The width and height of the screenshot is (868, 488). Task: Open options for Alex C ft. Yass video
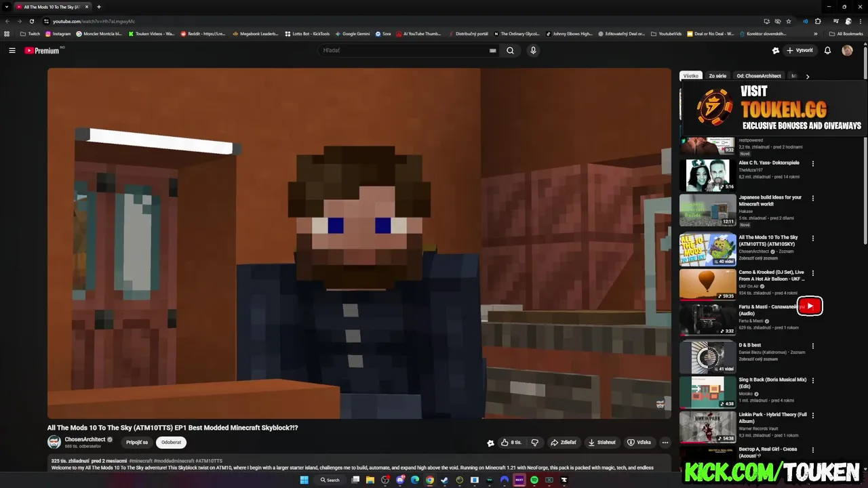click(813, 163)
